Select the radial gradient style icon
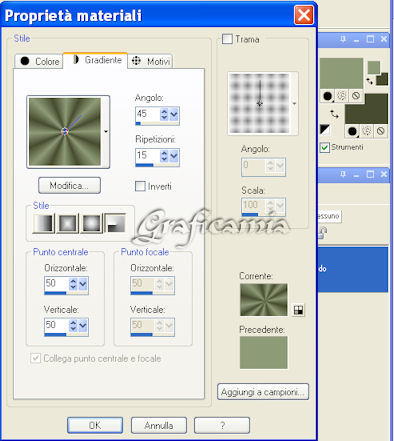The height and width of the screenshot is (441, 394). tap(115, 223)
